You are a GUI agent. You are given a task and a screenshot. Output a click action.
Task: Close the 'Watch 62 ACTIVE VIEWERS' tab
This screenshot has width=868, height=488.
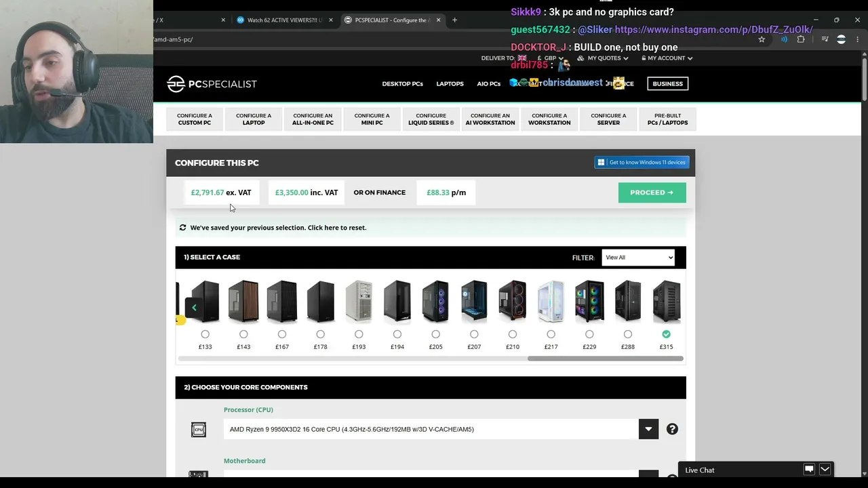pyautogui.click(x=331, y=20)
